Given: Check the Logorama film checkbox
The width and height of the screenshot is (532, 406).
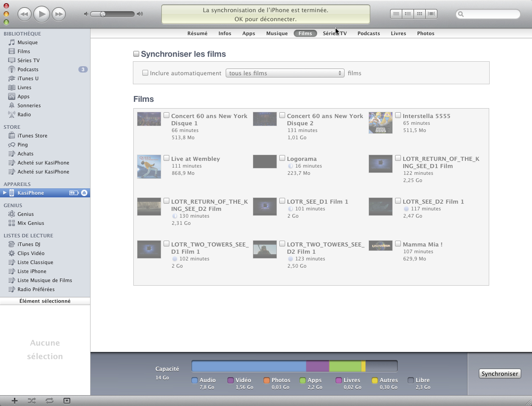Looking at the screenshot, I should pos(282,158).
